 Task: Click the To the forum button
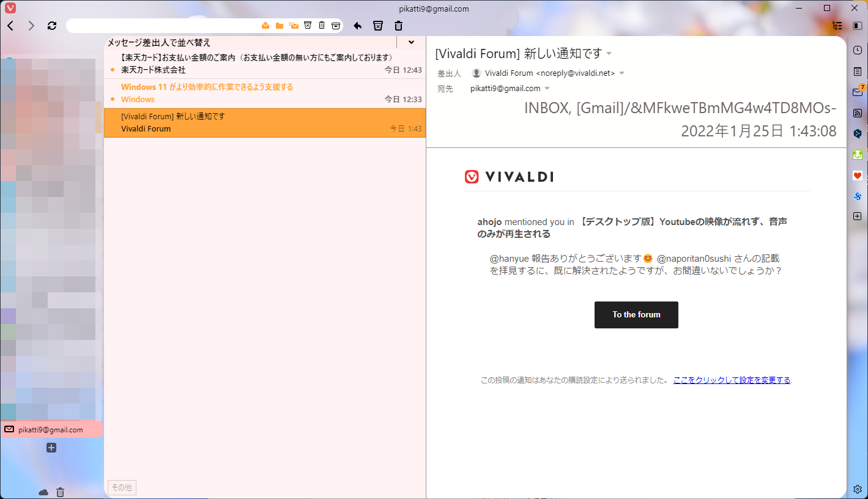636,315
